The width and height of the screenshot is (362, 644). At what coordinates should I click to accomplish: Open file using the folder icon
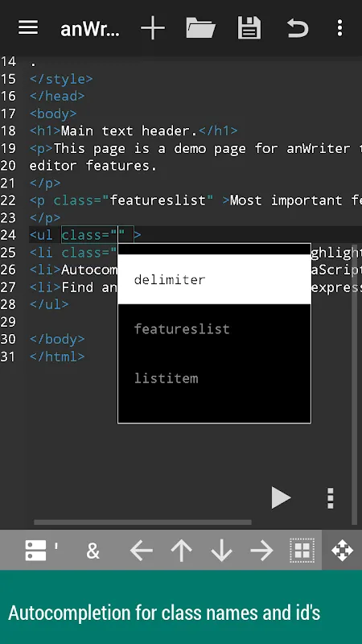pos(200,28)
